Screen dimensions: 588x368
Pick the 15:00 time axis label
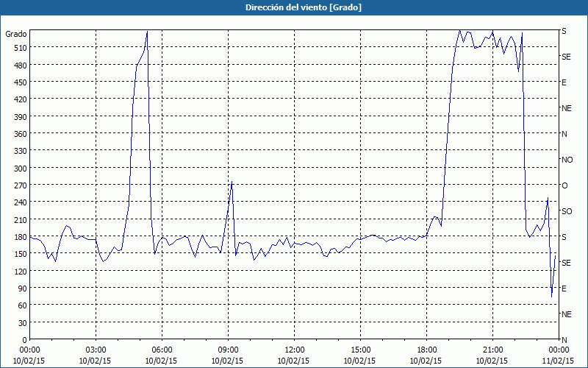361,350
